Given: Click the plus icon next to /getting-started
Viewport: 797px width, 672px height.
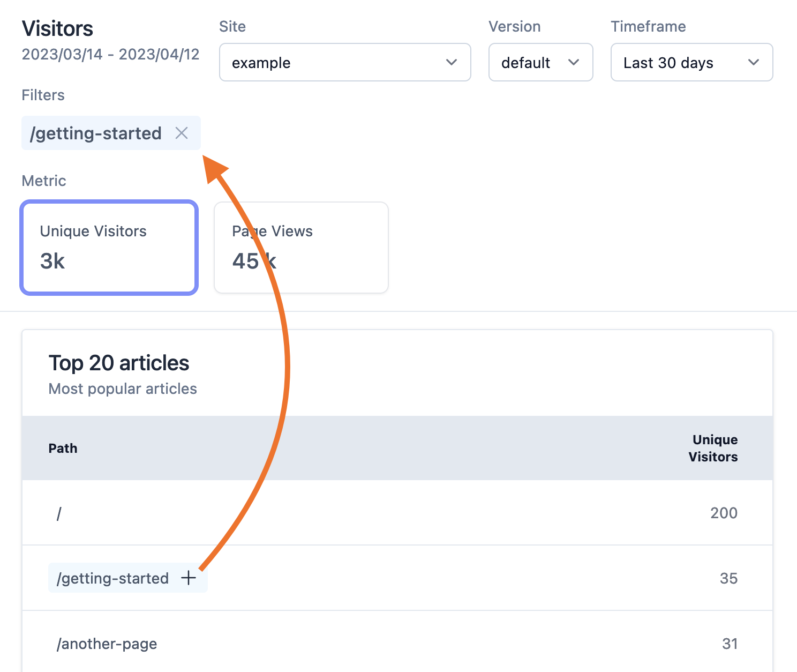Looking at the screenshot, I should tap(189, 578).
